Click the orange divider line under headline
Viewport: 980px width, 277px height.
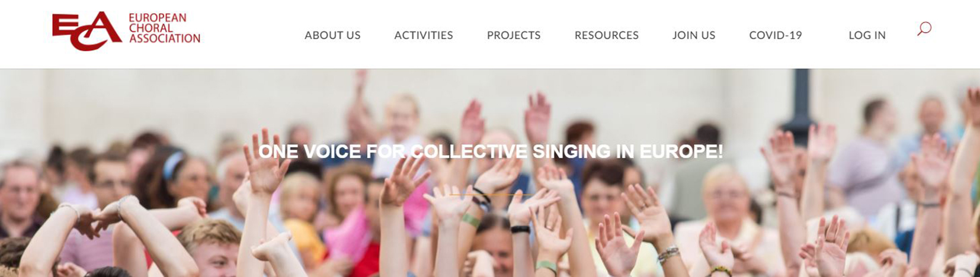[490, 195]
